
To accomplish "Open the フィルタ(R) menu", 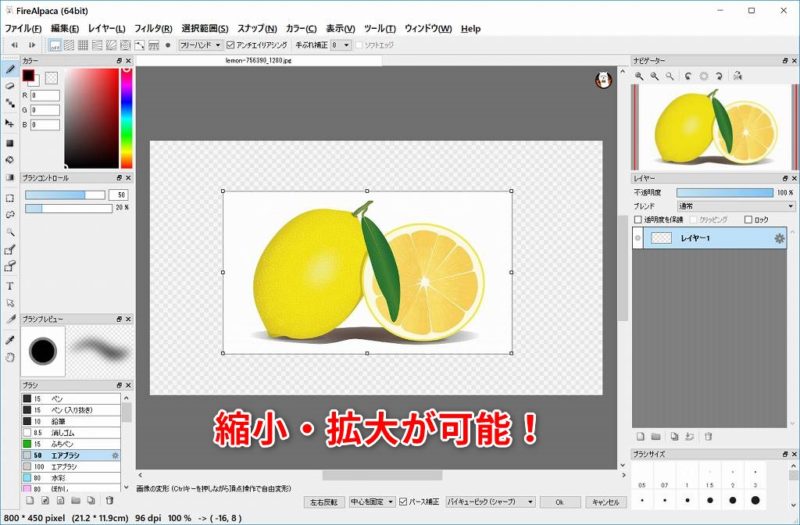I will point(152,29).
